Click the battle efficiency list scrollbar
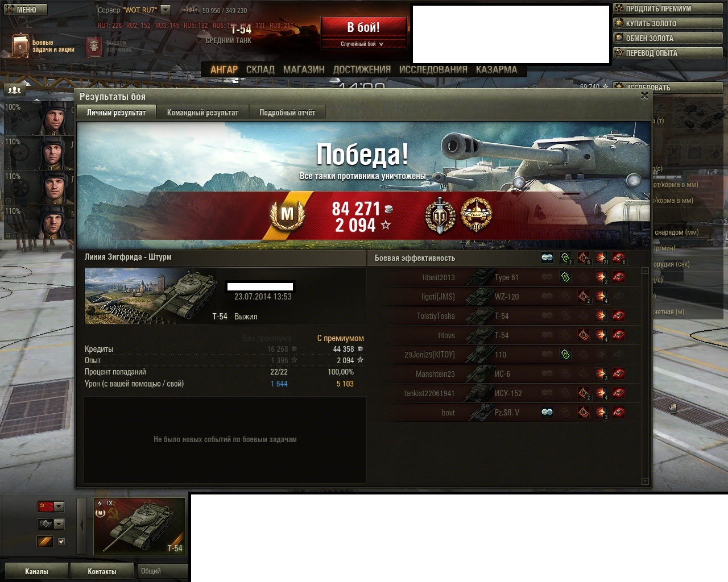 pos(645,376)
